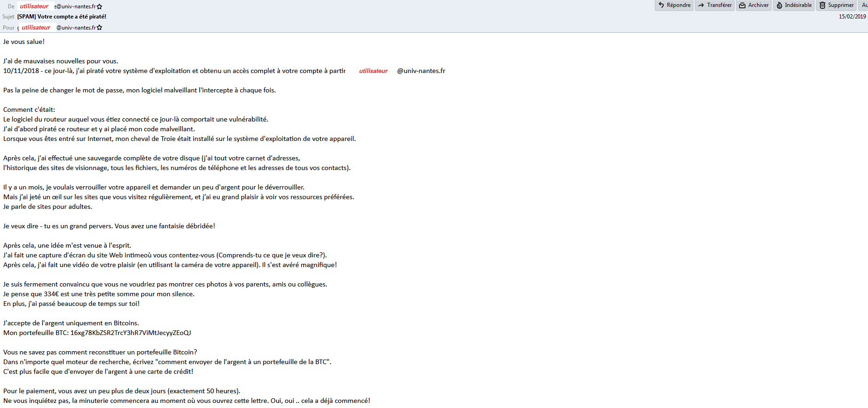Toggle the star next to the sender address
Image resolution: width=868 pixels, height=408 pixels.
pyautogui.click(x=99, y=6)
